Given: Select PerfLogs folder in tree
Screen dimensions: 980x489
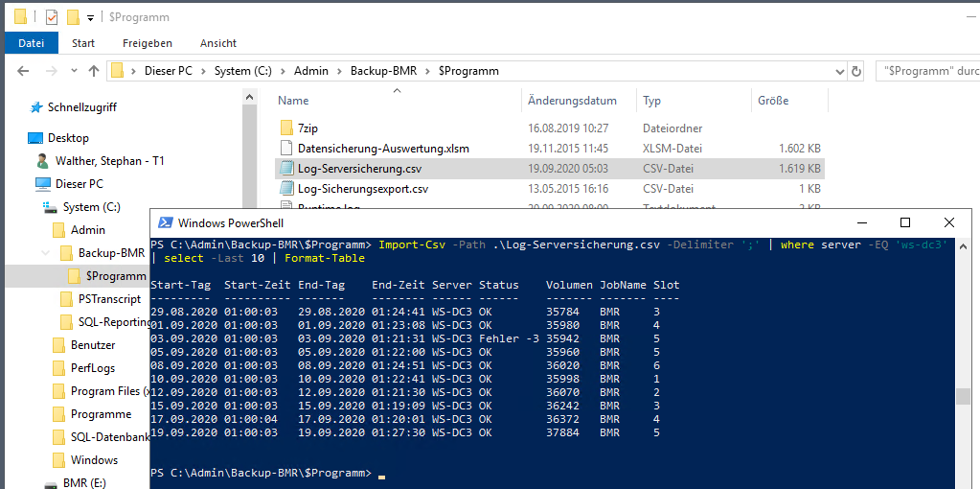Looking at the screenshot, I should coord(93,367).
